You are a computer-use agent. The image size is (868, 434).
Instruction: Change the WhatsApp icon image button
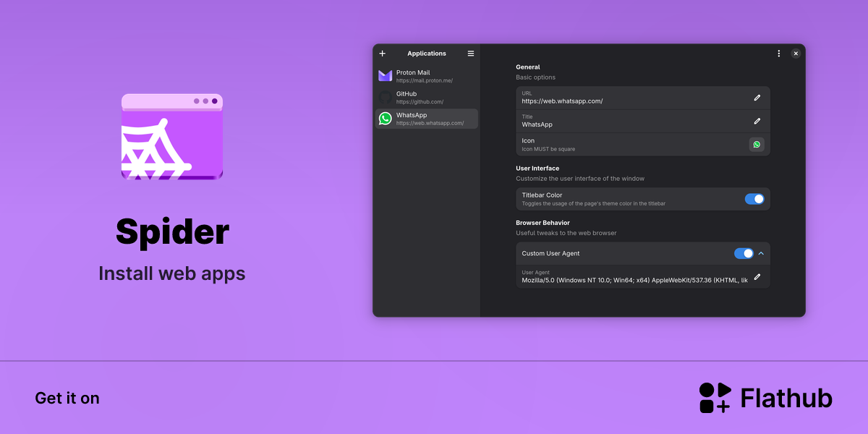[757, 144]
